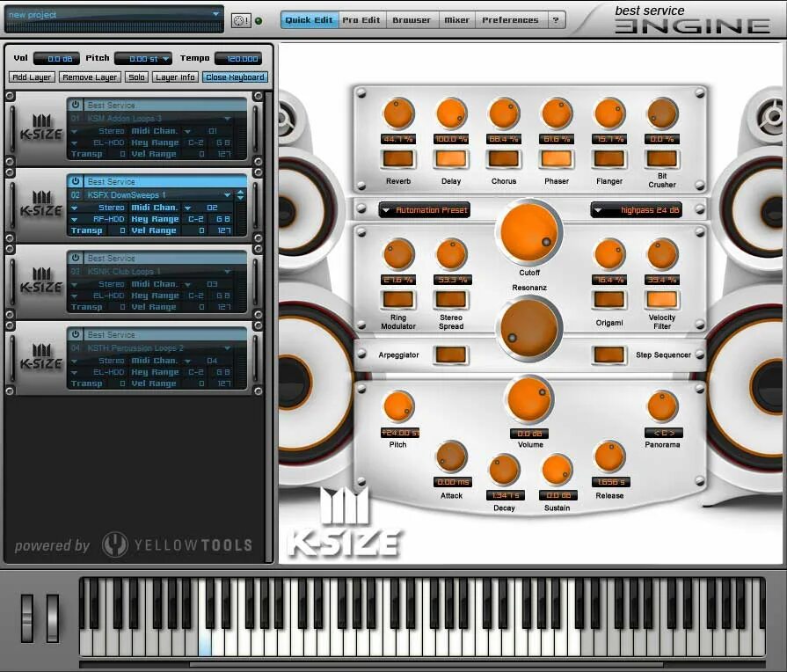Toggle the Bit Crusher on/off button
This screenshot has width=787, height=672.
[x=662, y=159]
